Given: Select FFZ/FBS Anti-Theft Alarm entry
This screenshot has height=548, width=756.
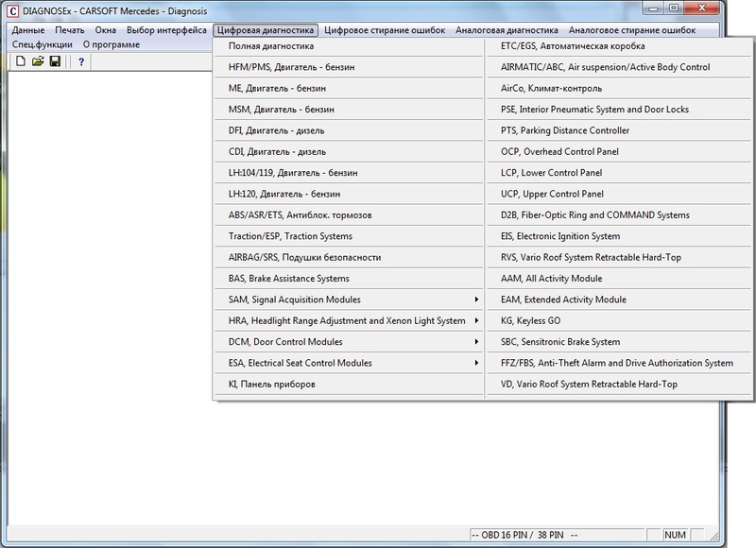Looking at the screenshot, I should tap(619, 363).
